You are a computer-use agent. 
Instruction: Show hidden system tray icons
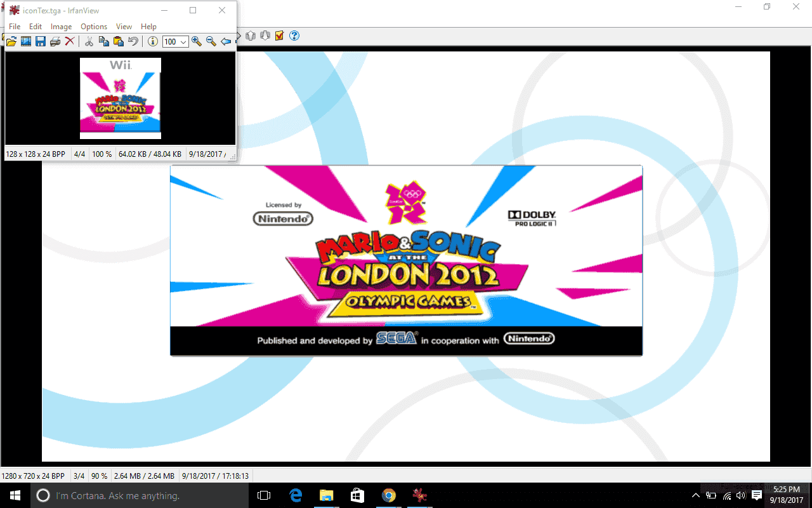[697, 495]
